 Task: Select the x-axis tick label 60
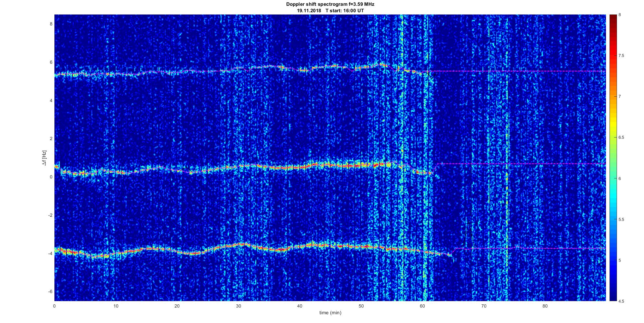[x=422, y=306]
